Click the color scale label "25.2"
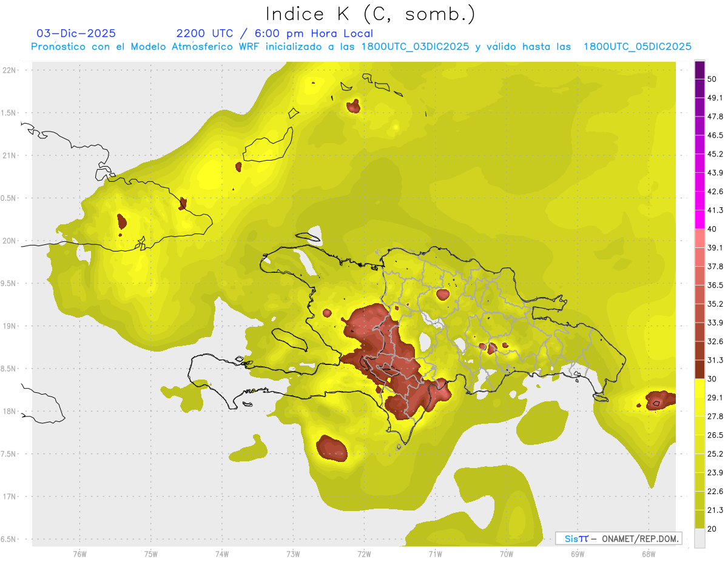The width and height of the screenshot is (728, 562). pos(715,453)
